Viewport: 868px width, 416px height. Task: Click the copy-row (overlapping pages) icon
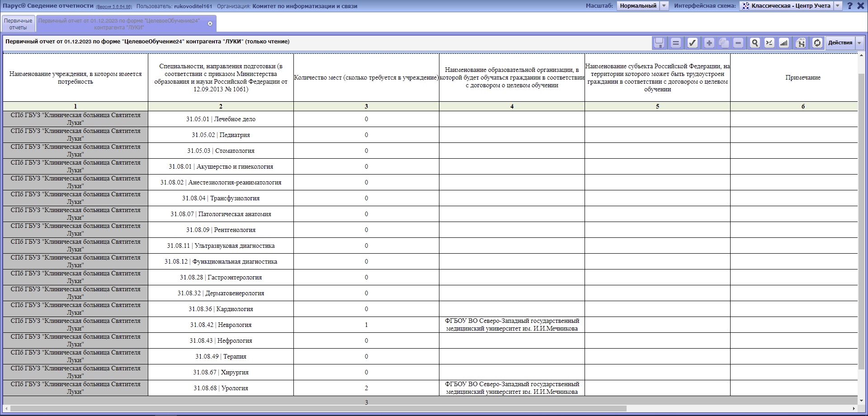pos(724,43)
